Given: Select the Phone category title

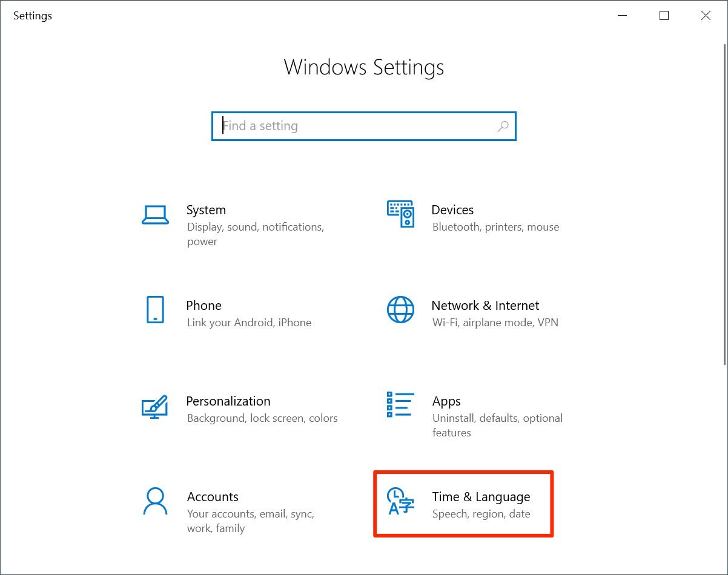Looking at the screenshot, I should 204,306.
